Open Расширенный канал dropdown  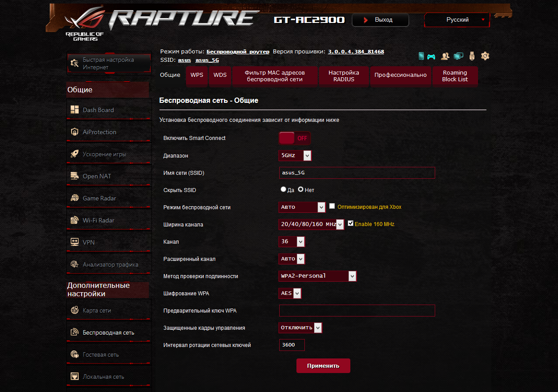point(292,259)
